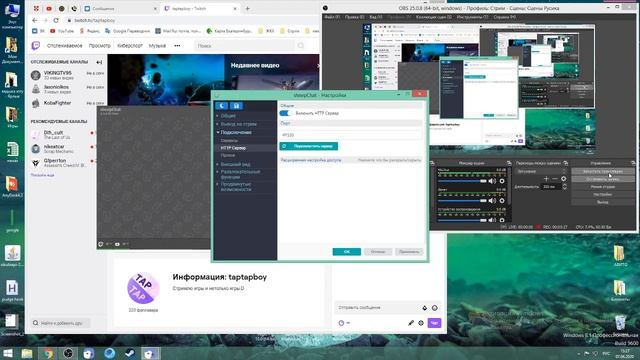
Task: Click the Отмена button in settings
Action: [378, 252]
